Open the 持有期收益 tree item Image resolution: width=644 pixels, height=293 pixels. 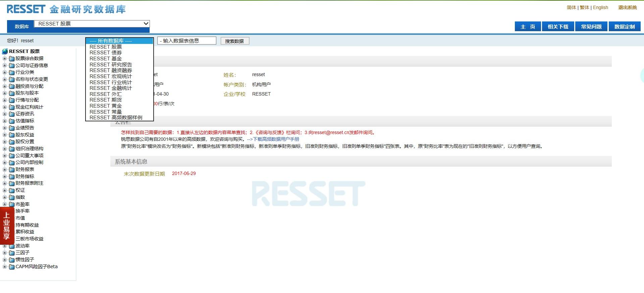(27, 225)
